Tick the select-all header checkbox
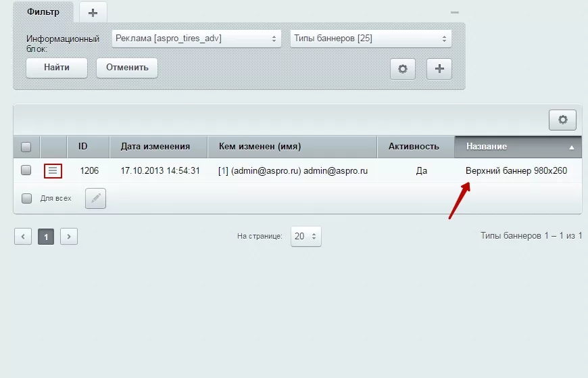This screenshot has height=378, width=588. point(26,147)
